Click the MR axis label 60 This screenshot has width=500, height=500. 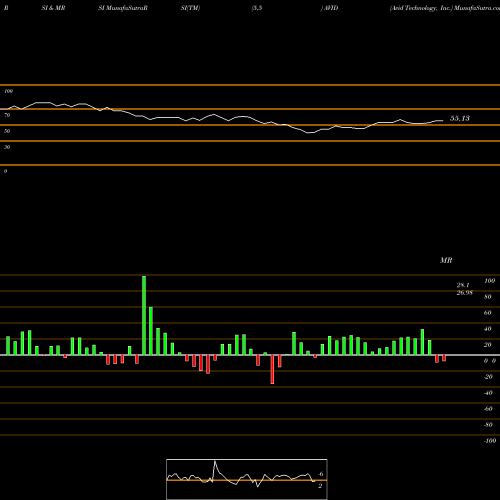[x=488, y=313]
